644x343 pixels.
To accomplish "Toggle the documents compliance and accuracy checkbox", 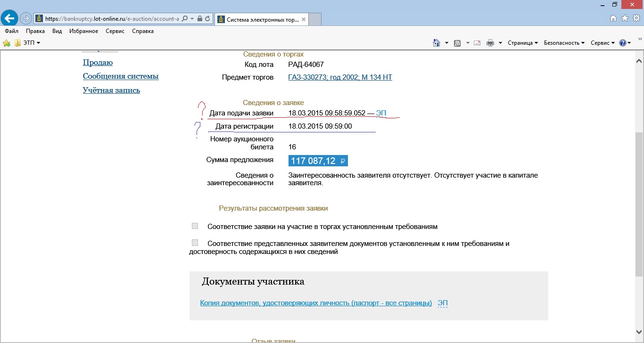I will (195, 243).
